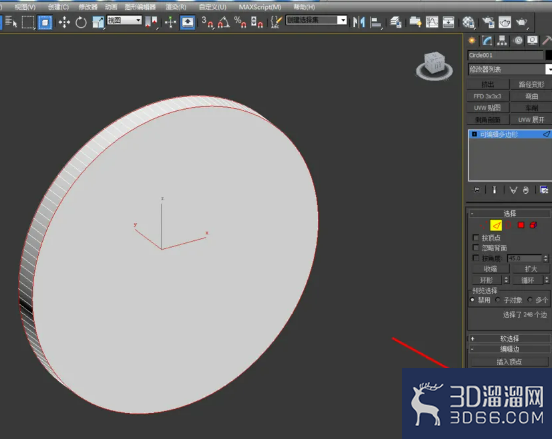Apply the FFD 3x3x3 modifier button
The width and height of the screenshot is (552, 439).
pos(488,96)
